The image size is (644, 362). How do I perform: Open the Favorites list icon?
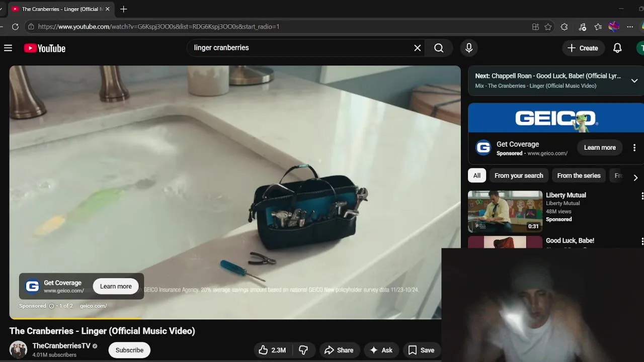[x=598, y=27]
